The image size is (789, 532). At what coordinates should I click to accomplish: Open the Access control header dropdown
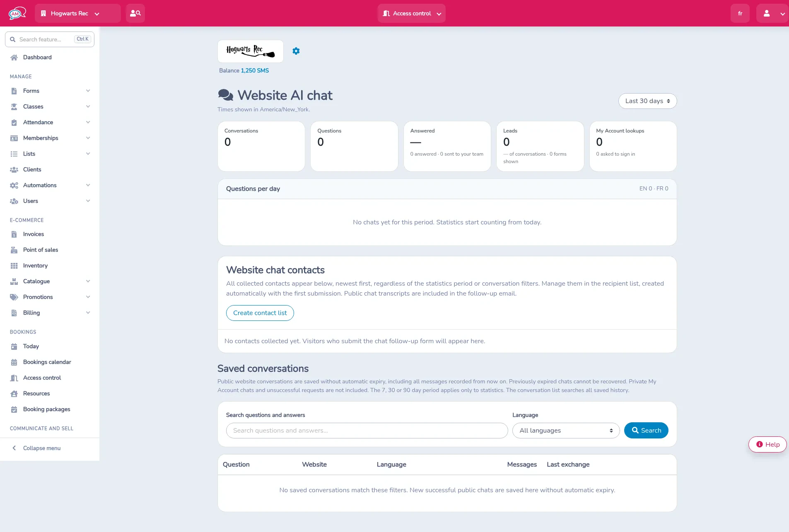coord(411,13)
